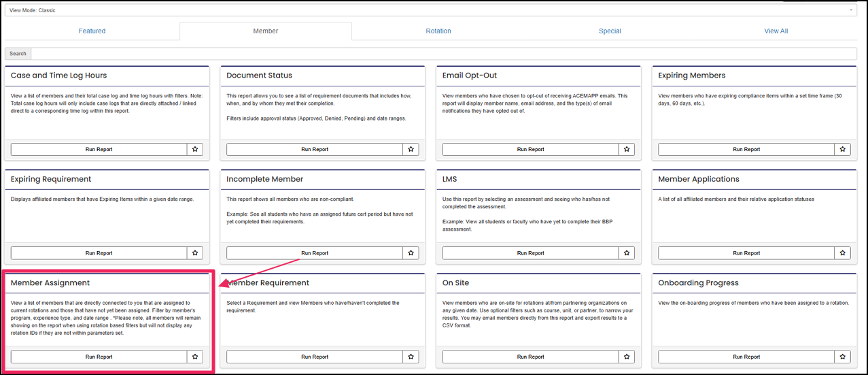Click the Case and Time Log Hours heading
Viewport: 868px width, 375px height.
click(59, 76)
